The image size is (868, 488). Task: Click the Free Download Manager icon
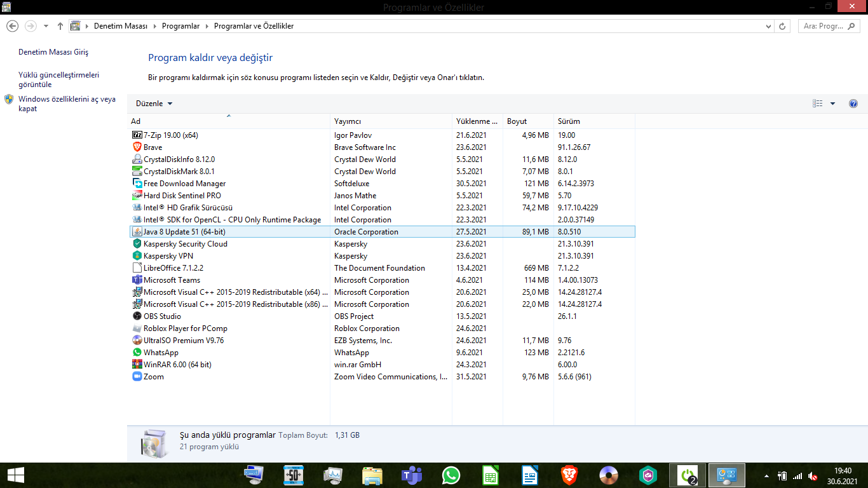tap(137, 183)
